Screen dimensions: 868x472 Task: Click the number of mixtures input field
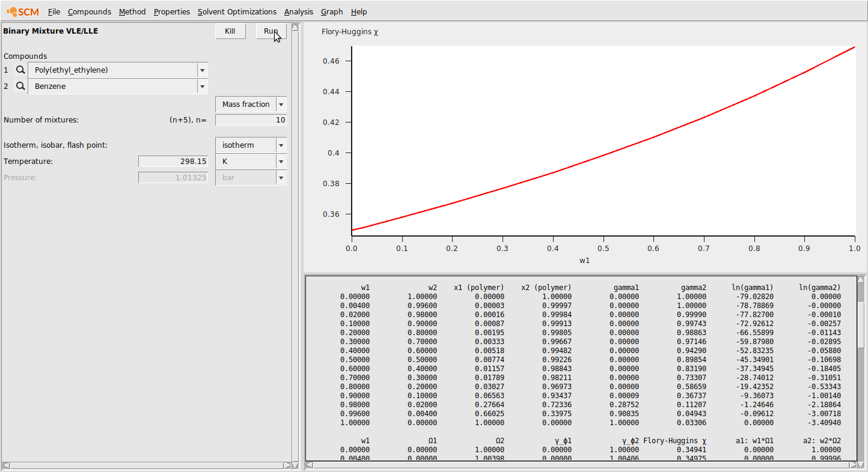(x=251, y=120)
